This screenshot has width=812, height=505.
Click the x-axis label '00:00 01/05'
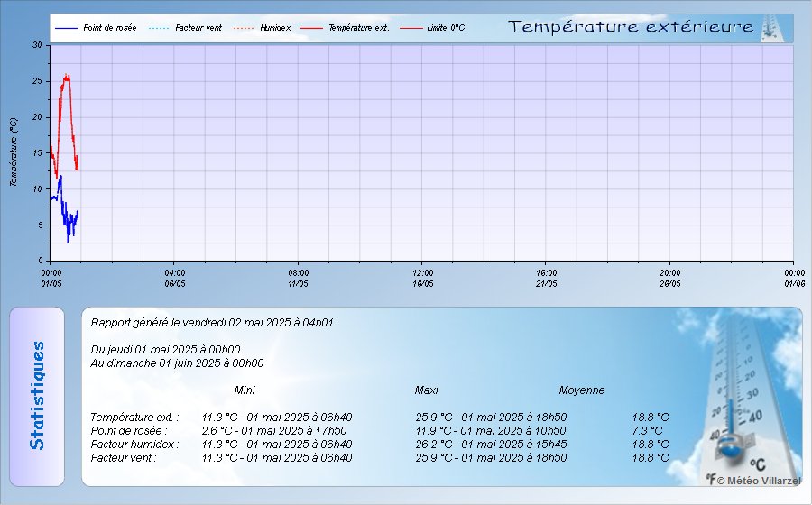(x=51, y=279)
